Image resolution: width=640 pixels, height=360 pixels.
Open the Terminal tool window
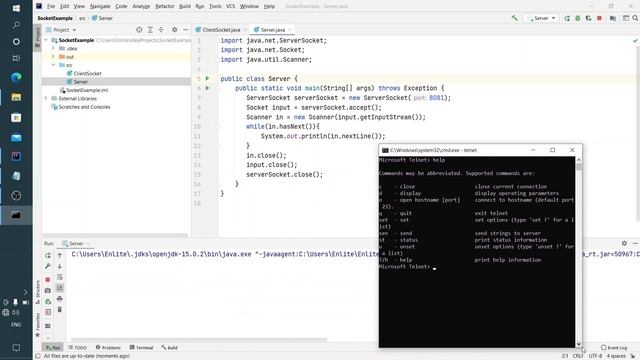(x=141, y=348)
